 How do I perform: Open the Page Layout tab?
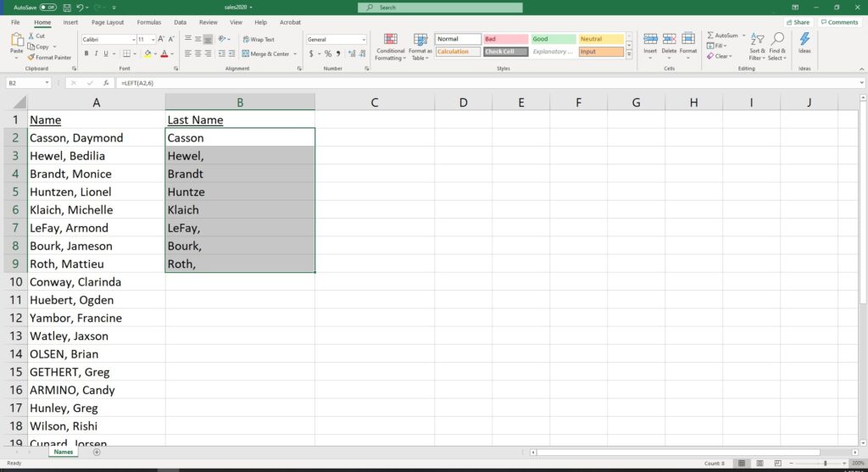pos(108,22)
